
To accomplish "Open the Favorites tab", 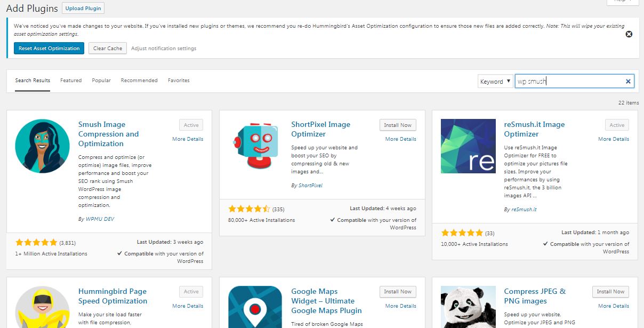I will [179, 80].
